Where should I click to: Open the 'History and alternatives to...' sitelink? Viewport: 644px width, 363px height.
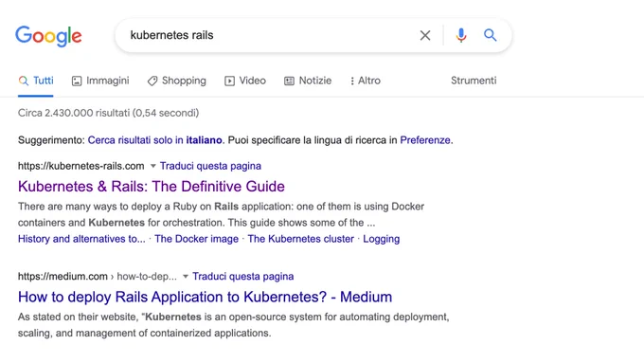[81, 239]
